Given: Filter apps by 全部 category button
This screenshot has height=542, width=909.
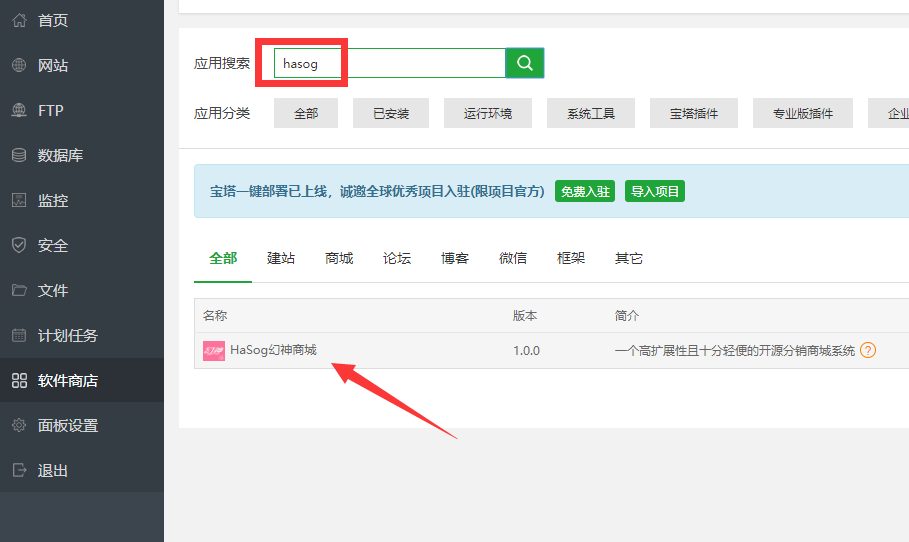Looking at the screenshot, I should [306, 113].
